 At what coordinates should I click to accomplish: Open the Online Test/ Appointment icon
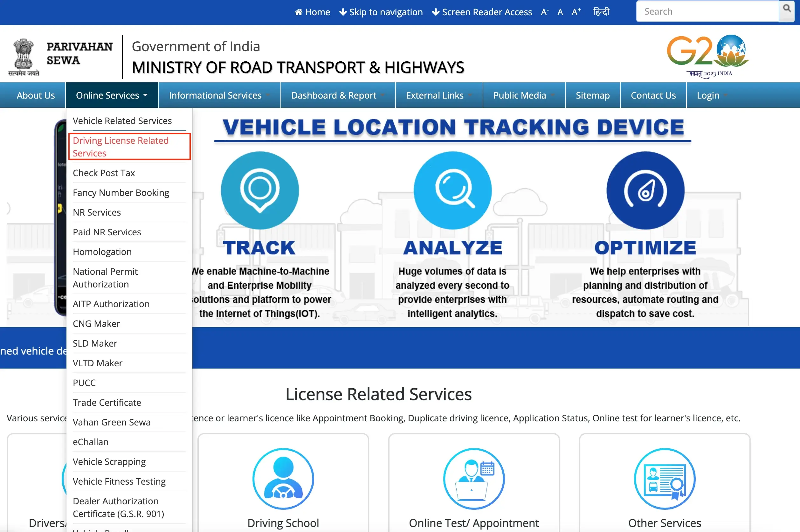click(x=474, y=479)
